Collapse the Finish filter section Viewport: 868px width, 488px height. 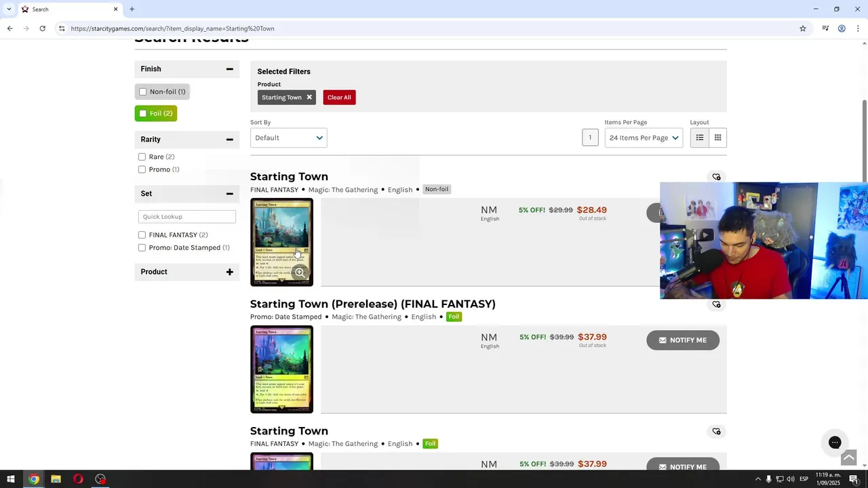pyautogui.click(x=229, y=69)
